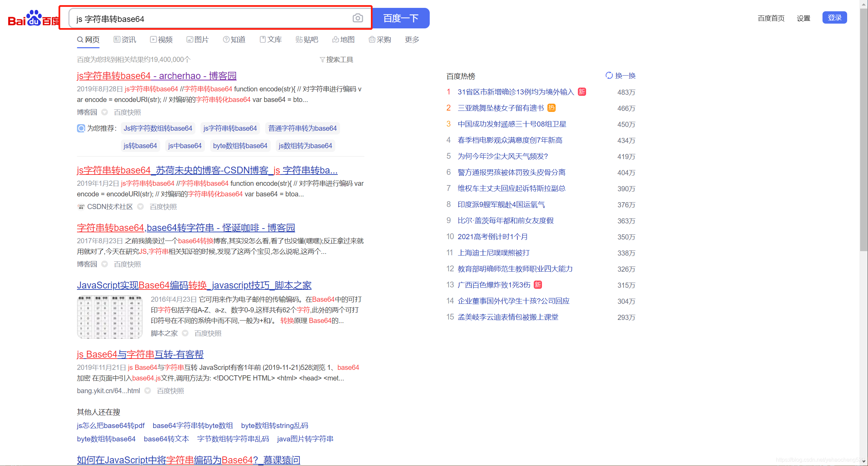The width and height of the screenshot is (868, 466).
Task: Switch to the 图片 tab
Action: pyautogui.click(x=197, y=40)
